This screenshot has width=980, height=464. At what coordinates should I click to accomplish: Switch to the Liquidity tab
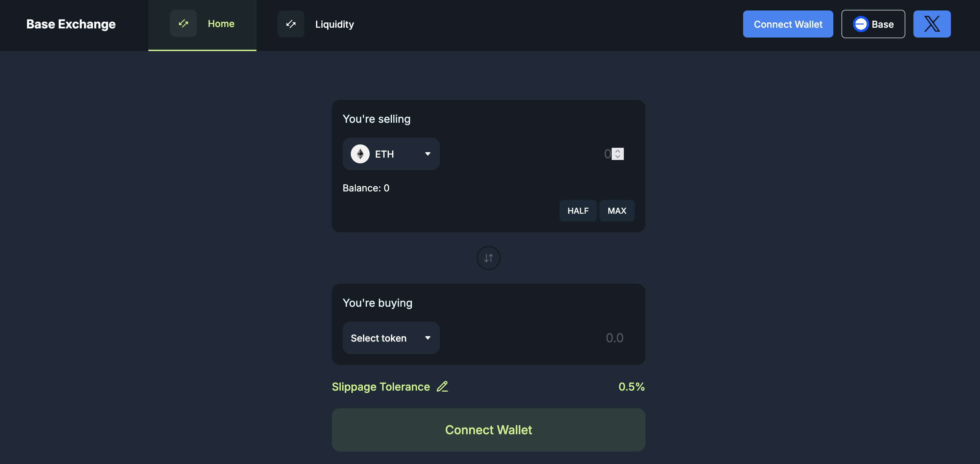point(335,24)
